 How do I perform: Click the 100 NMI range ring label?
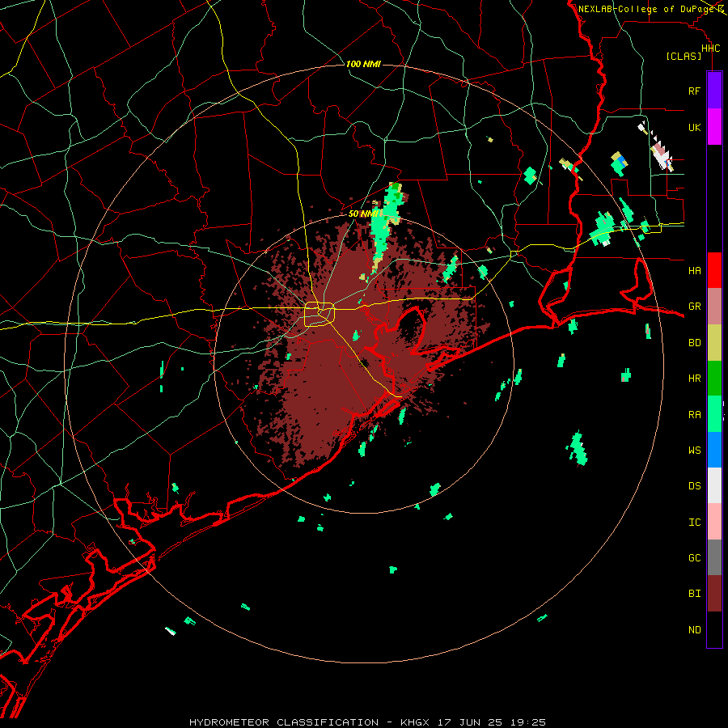point(363,64)
